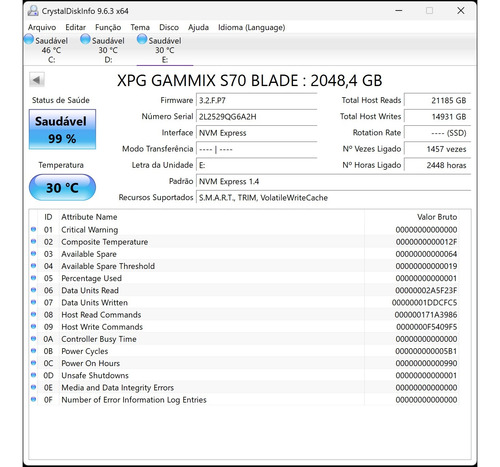Click raw value 00000002A5F23F
500x467 pixels.
pyautogui.click(x=426, y=291)
